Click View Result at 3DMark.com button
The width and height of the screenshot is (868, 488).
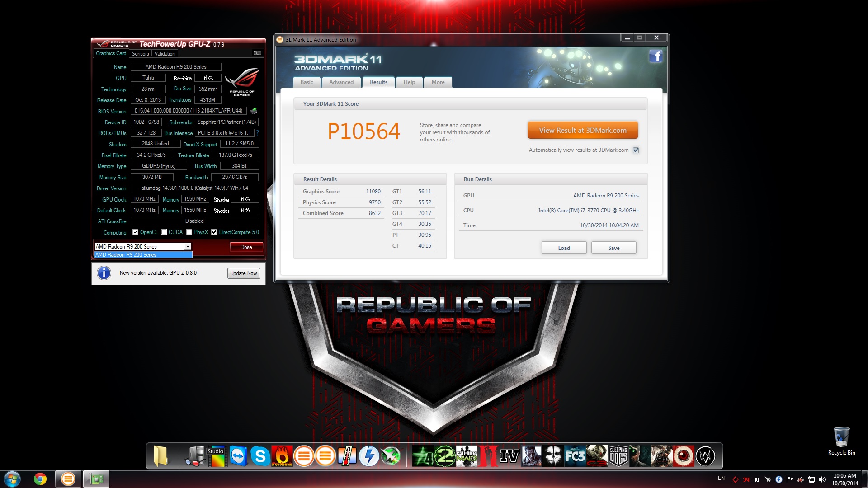[582, 130]
